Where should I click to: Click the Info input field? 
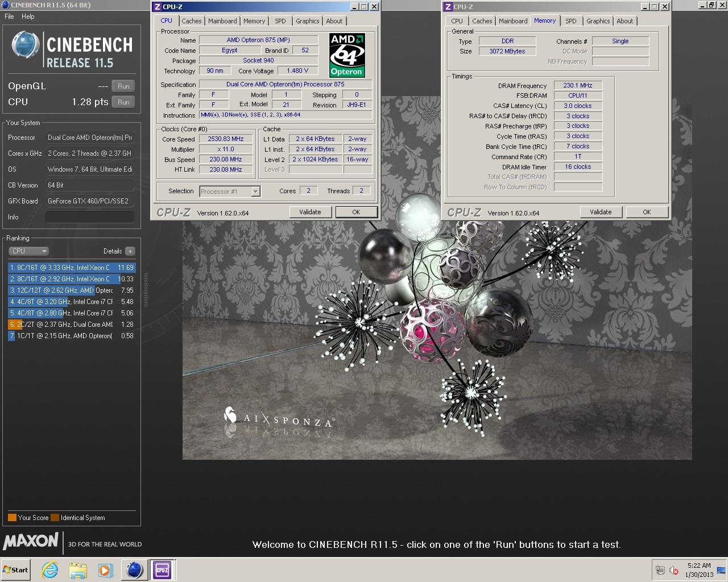point(90,217)
